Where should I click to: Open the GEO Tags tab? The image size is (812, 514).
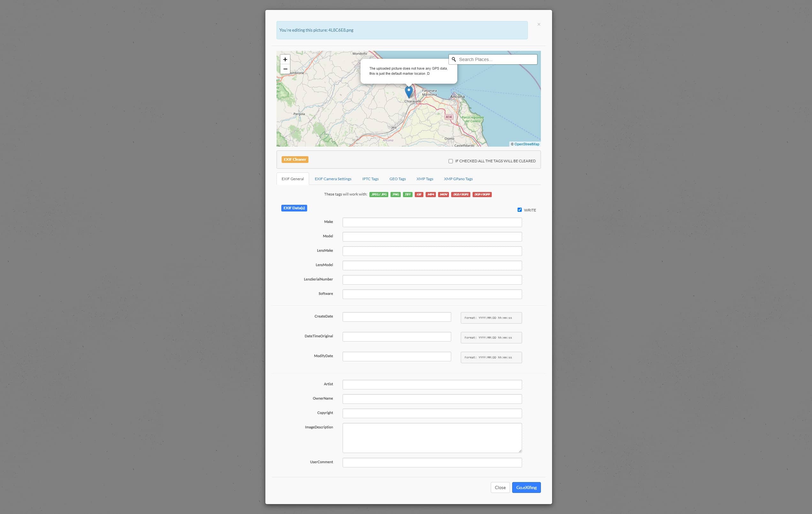pyautogui.click(x=397, y=179)
